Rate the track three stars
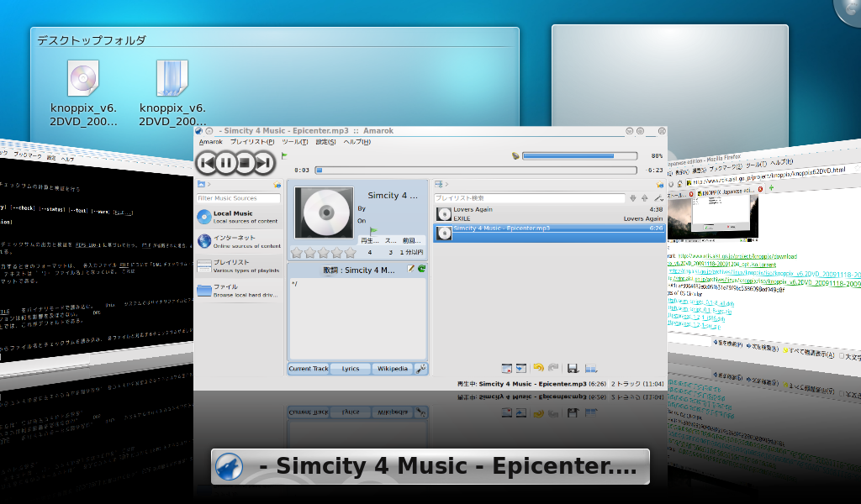 (324, 252)
